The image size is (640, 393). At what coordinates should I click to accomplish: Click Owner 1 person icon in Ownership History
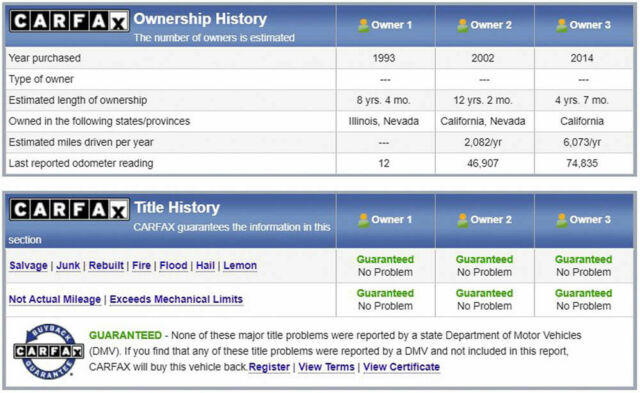(x=363, y=25)
